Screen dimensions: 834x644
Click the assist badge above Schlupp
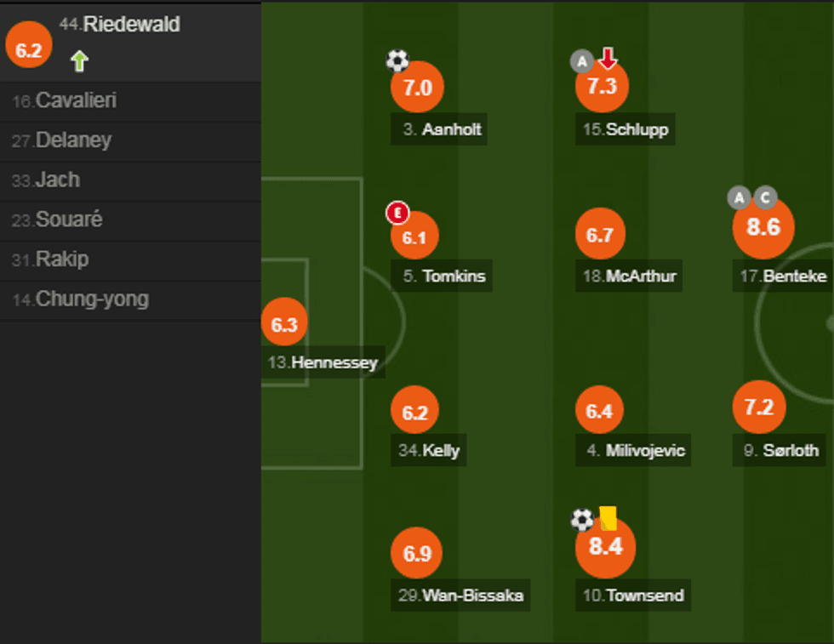point(581,61)
